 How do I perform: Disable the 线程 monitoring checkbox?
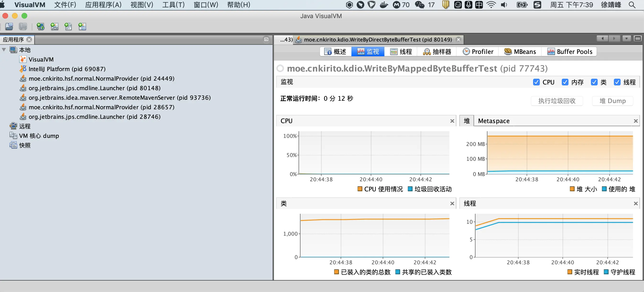click(x=617, y=82)
